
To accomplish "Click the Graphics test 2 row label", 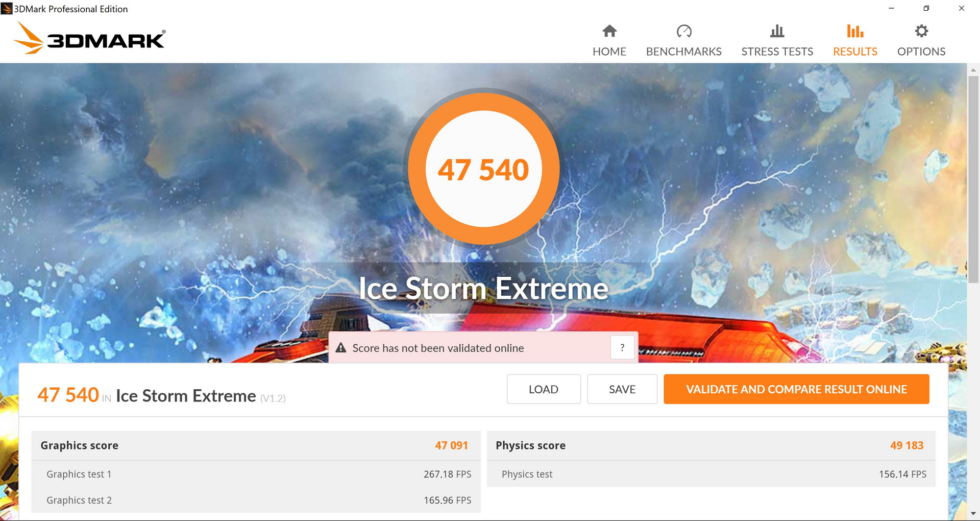I will coord(79,501).
